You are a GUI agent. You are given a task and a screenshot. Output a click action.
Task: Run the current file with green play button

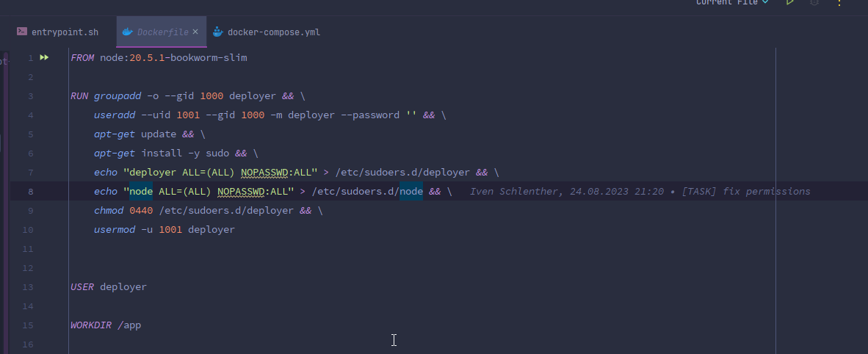[790, 3]
